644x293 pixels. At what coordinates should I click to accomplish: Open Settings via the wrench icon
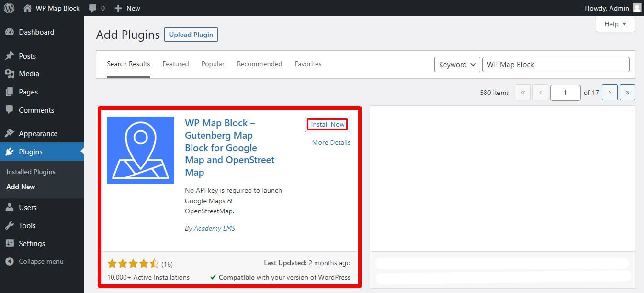(x=11, y=243)
